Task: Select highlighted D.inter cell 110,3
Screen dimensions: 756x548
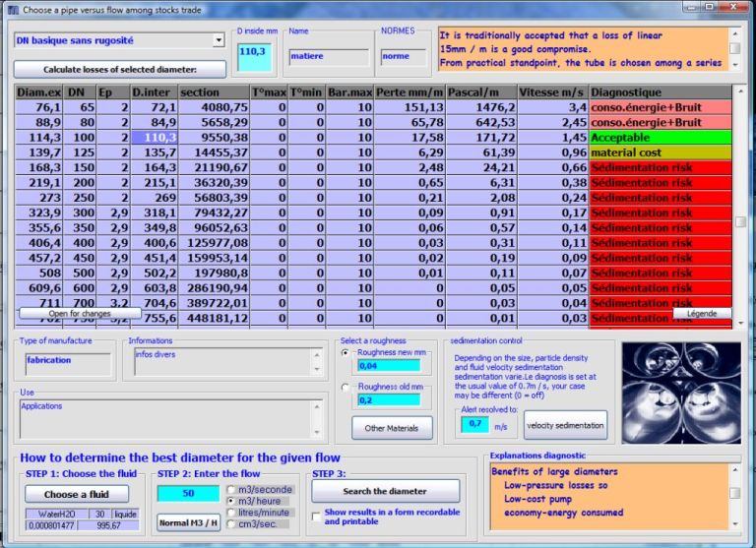Action: pyautogui.click(x=155, y=138)
